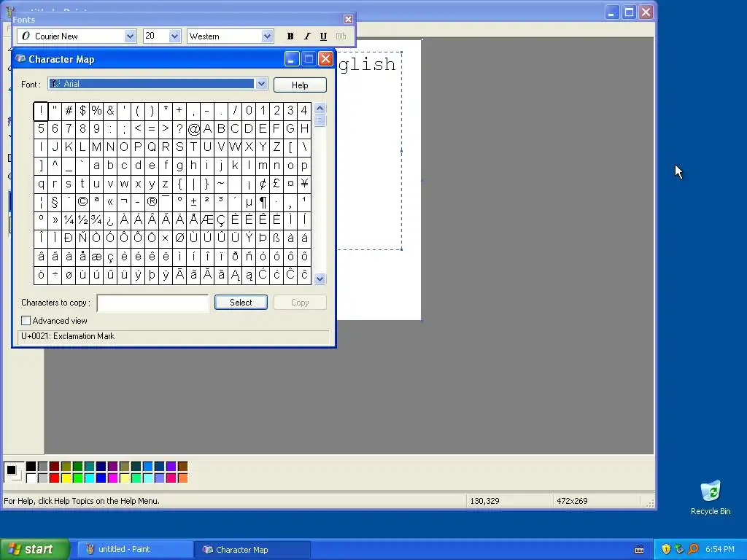Select the pound sterling £ symbol
This screenshot has width=747, height=560.
tap(276, 184)
